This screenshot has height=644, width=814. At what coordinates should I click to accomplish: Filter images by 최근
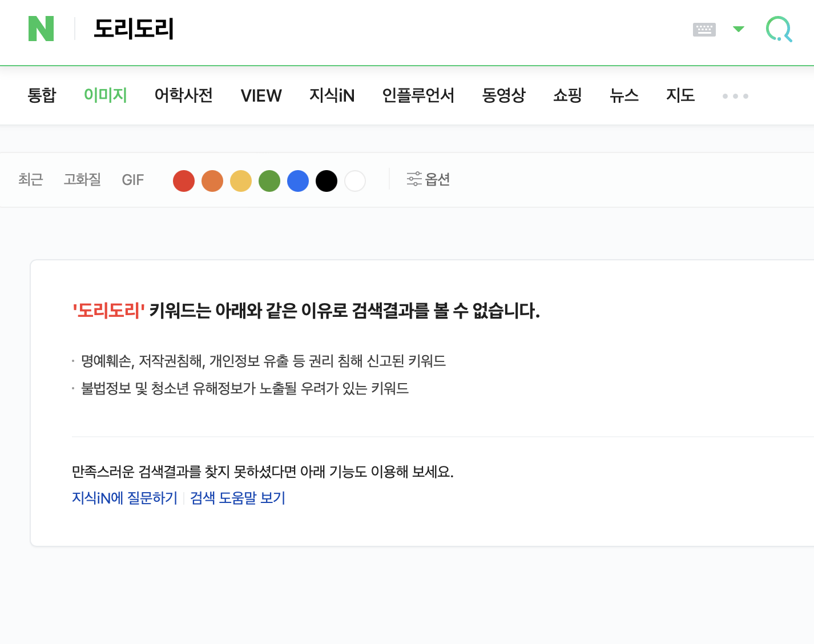[x=31, y=180]
